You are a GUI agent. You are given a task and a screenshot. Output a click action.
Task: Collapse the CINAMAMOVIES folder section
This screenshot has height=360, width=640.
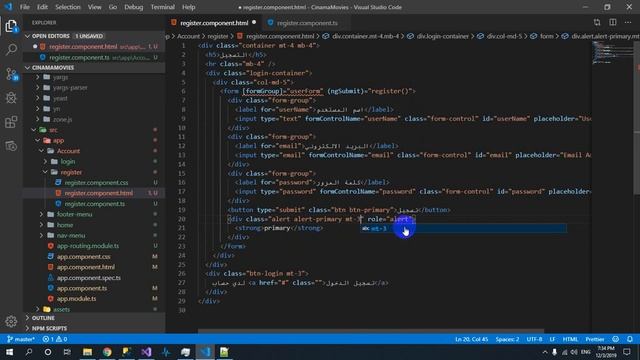pyautogui.click(x=27, y=68)
